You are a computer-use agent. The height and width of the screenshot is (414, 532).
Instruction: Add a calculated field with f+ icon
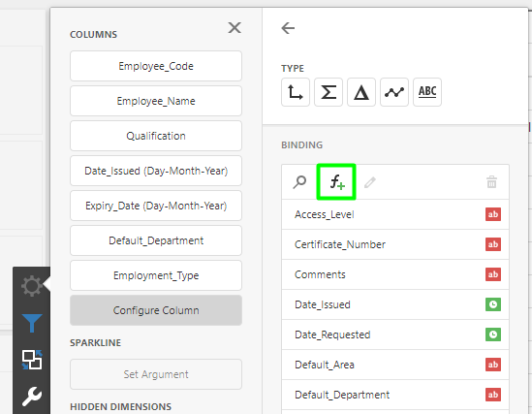click(336, 182)
